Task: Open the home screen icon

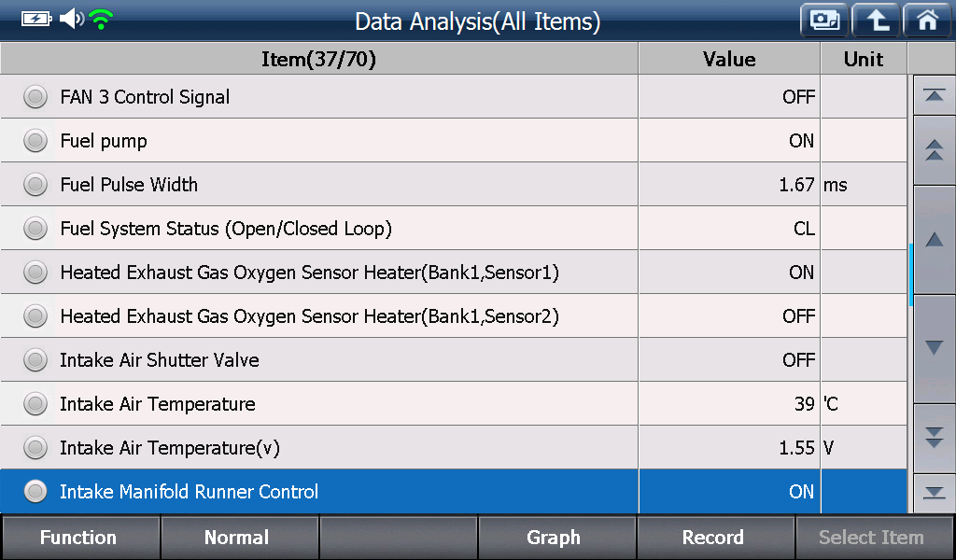Action: pyautogui.click(x=927, y=21)
